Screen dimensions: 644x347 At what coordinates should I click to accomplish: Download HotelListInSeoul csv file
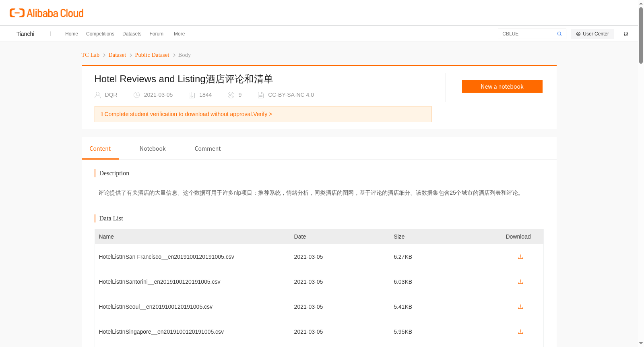(x=520, y=307)
